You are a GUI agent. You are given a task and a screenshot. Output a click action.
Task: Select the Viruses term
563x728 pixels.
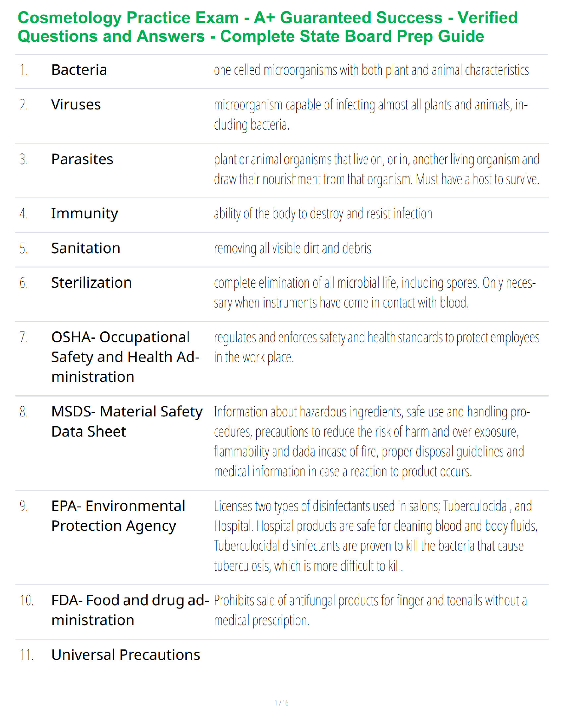tap(76, 105)
